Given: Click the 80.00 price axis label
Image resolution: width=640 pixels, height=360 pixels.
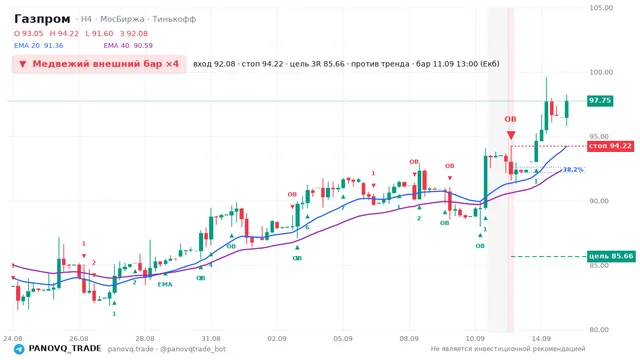Looking at the screenshot, I should [x=600, y=330].
